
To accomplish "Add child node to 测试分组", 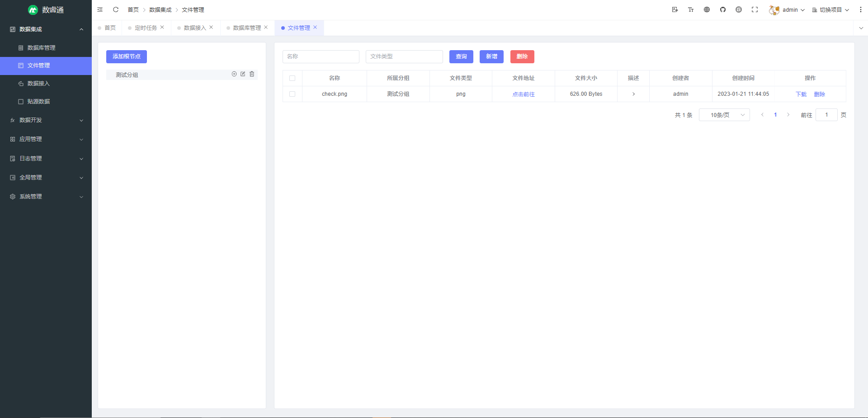I will coord(234,74).
